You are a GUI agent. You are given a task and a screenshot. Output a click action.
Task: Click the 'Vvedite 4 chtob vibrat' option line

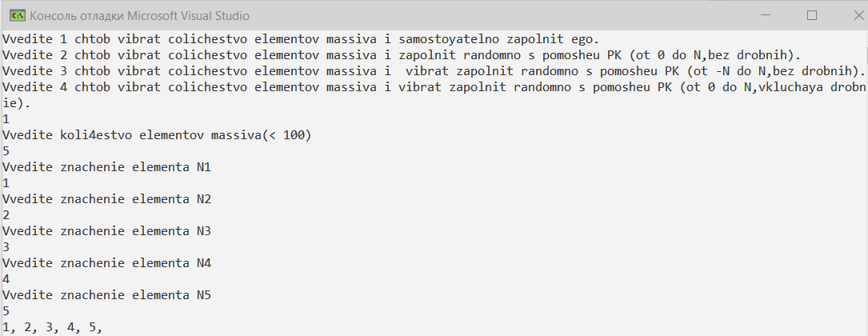(x=434, y=88)
